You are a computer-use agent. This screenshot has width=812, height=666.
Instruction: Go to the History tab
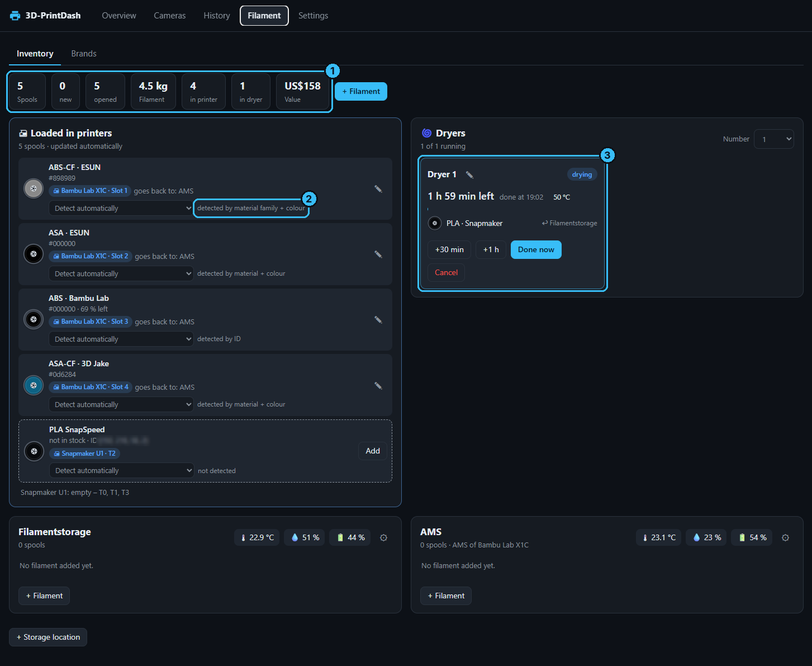(217, 16)
